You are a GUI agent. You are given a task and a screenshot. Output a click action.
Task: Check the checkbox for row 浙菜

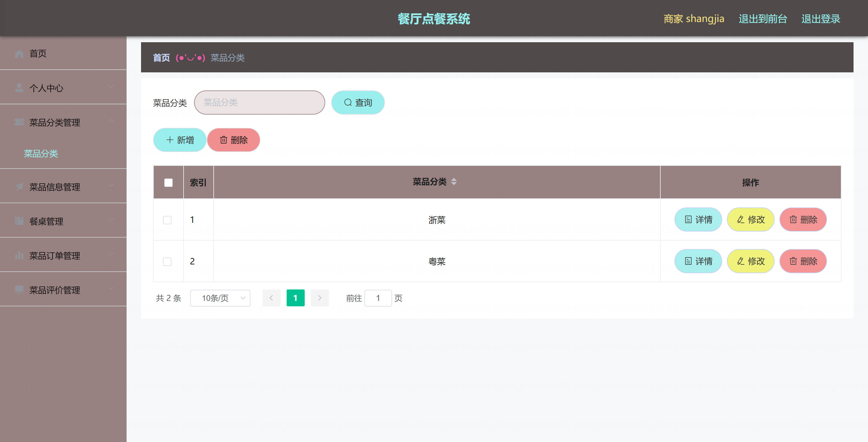click(167, 220)
